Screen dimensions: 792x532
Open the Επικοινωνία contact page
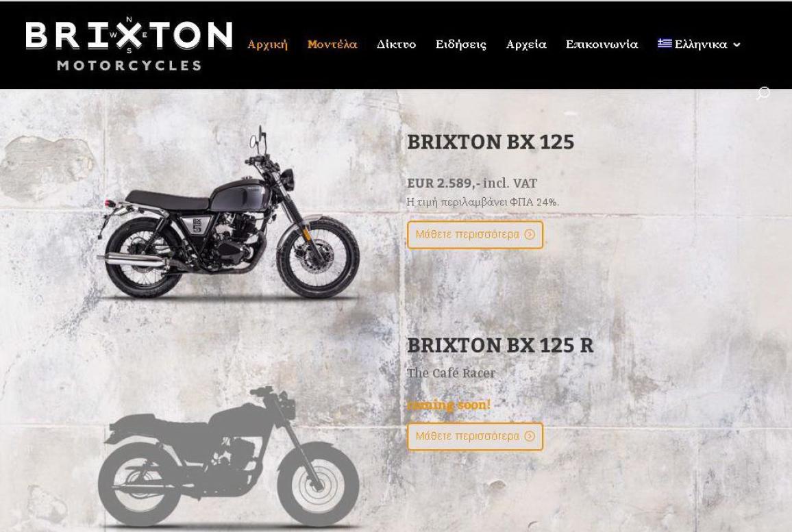[602, 45]
